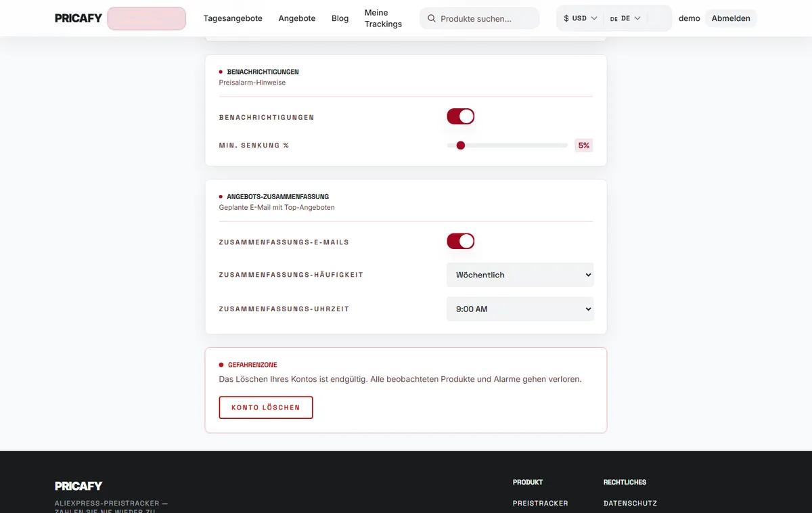The width and height of the screenshot is (812, 513).
Task: Click the search magnifier icon
Action: point(432,19)
